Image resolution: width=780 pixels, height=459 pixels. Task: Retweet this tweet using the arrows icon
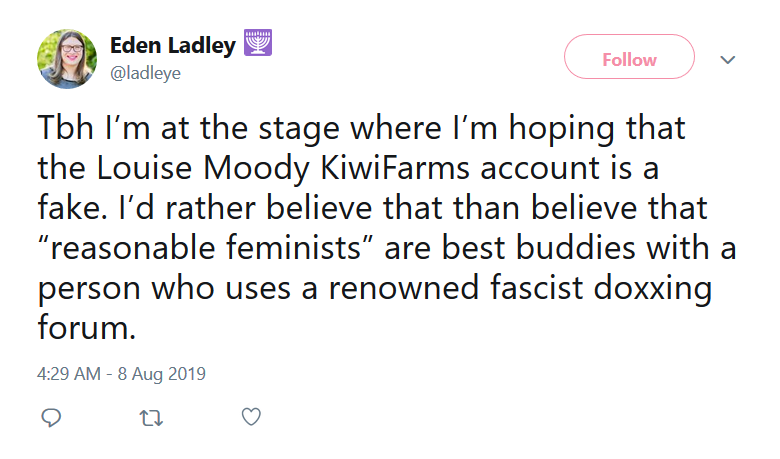[x=151, y=418]
